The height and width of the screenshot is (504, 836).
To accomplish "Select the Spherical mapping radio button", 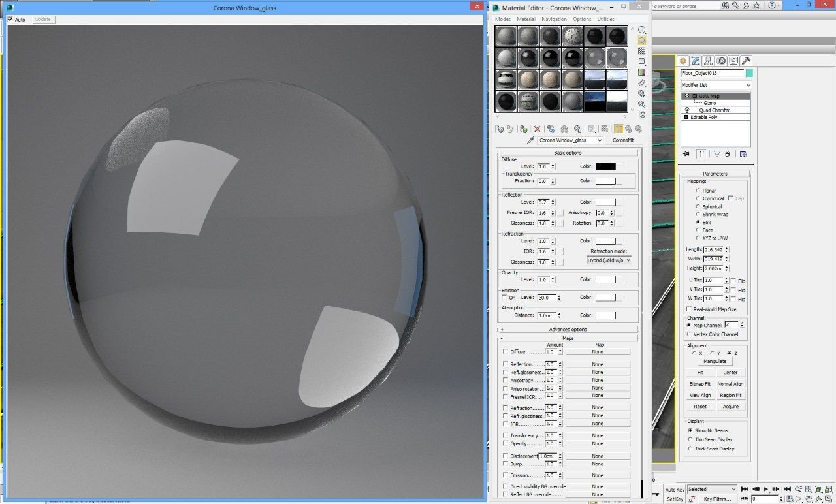I will [x=698, y=207].
